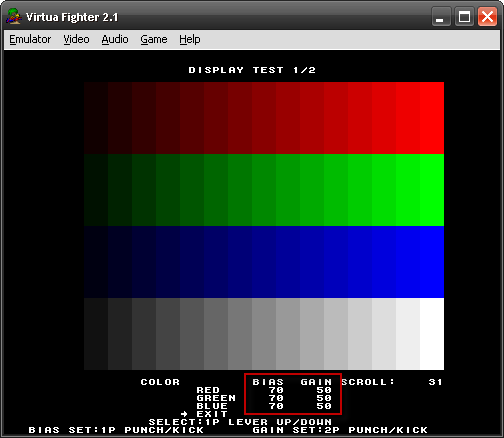Click the BIAS column header

[x=268, y=382]
